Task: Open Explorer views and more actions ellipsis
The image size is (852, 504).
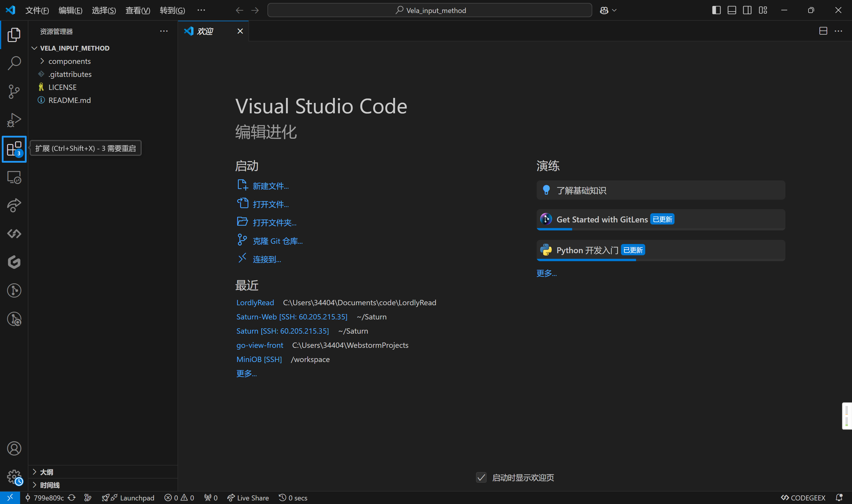Action: pos(164,31)
